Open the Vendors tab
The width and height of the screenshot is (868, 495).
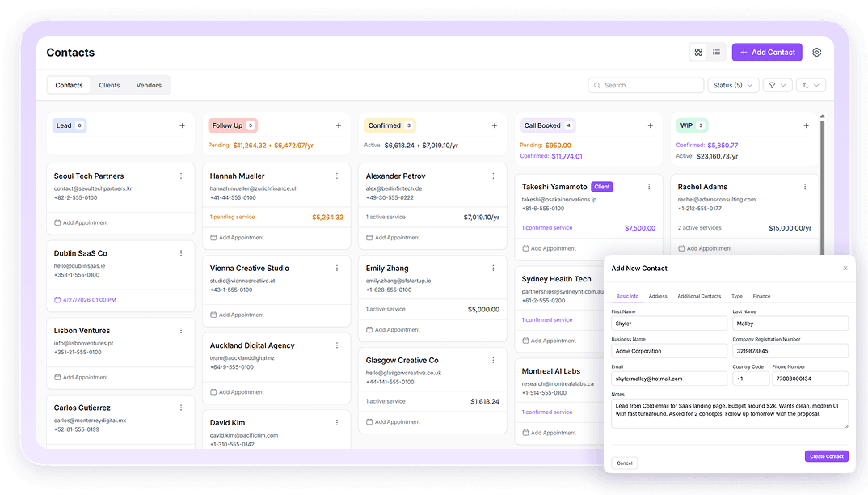pos(149,85)
